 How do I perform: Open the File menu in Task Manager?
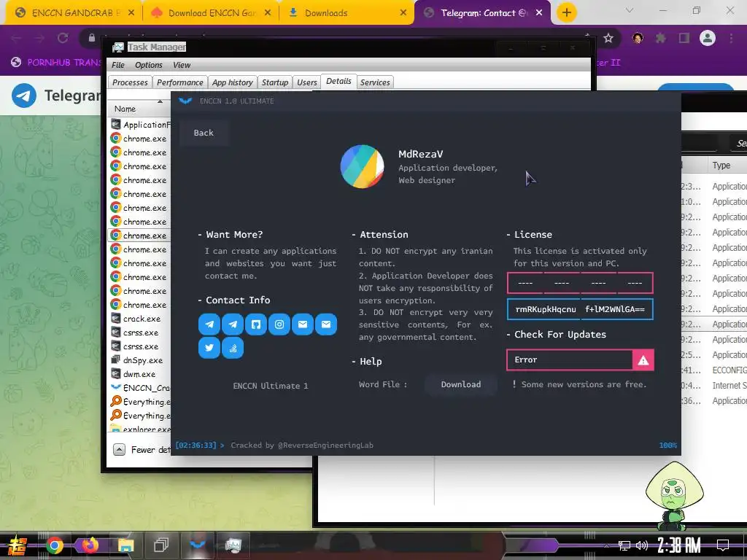(x=117, y=65)
